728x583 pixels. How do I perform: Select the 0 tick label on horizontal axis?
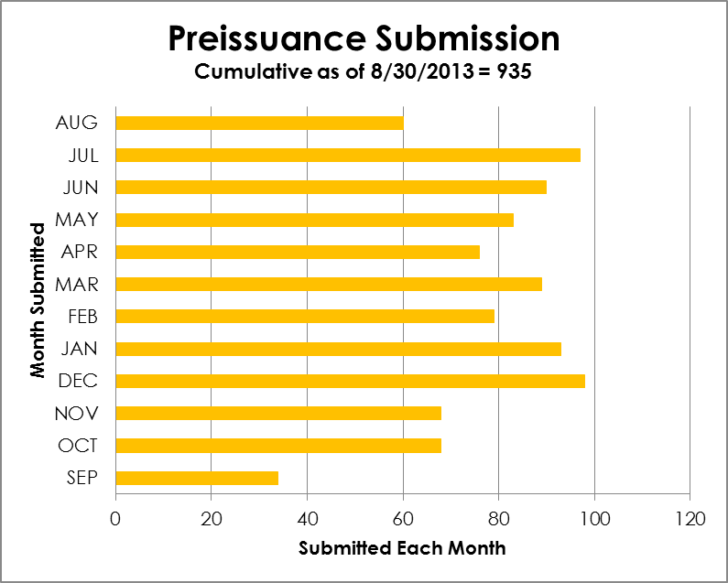(x=115, y=519)
